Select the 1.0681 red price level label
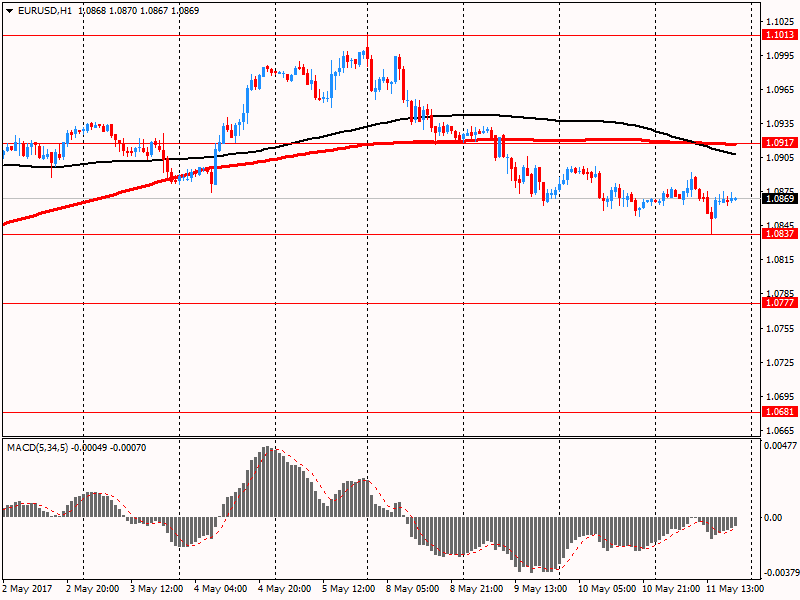800x600 pixels. click(780, 411)
